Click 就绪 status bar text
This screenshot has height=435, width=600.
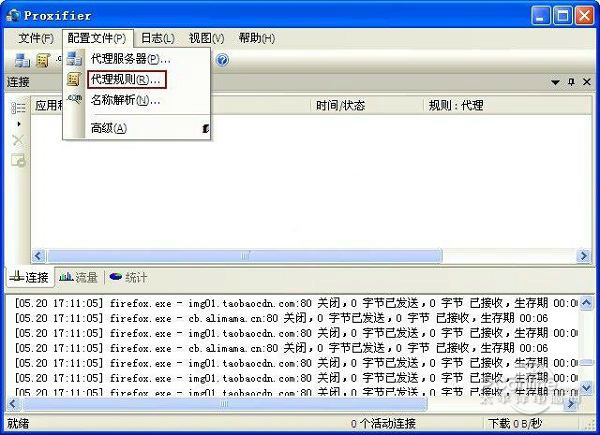[x=18, y=423]
